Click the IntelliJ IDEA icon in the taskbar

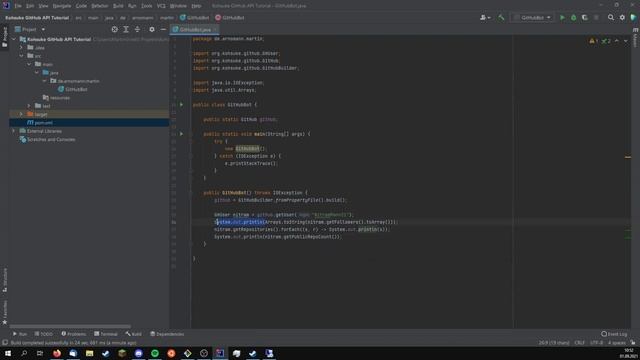pos(220,353)
